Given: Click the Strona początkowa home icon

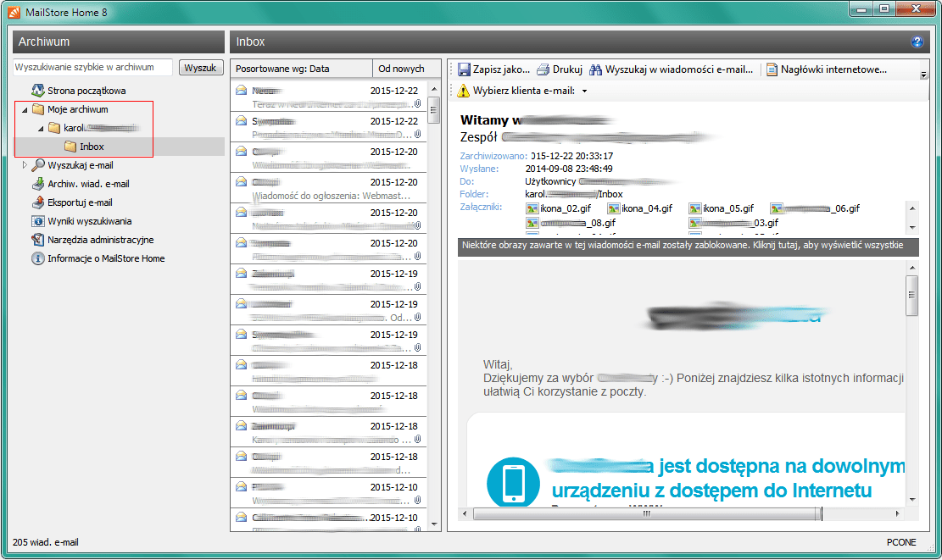Looking at the screenshot, I should pyautogui.click(x=38, y=91).
